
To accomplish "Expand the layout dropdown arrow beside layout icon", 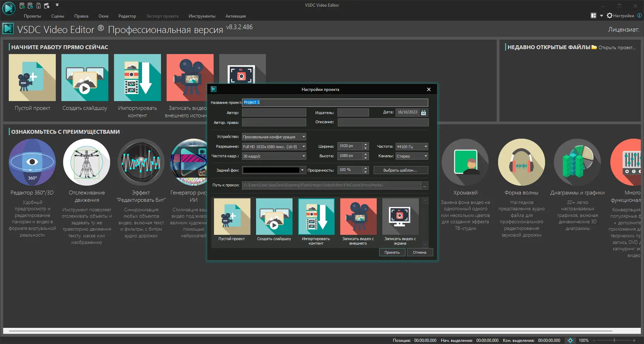I will tap(602, 16).
